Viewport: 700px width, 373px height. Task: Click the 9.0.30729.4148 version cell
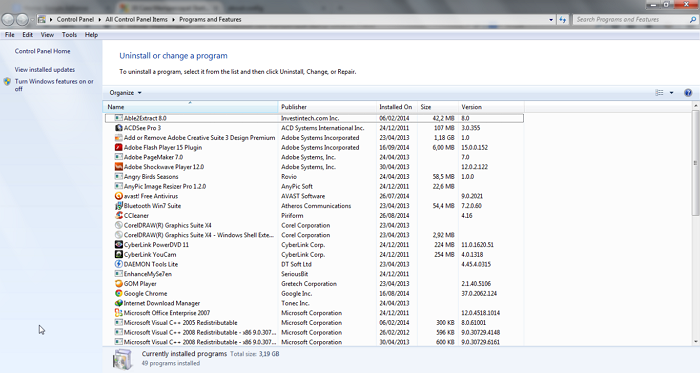[x=480, y=332]
